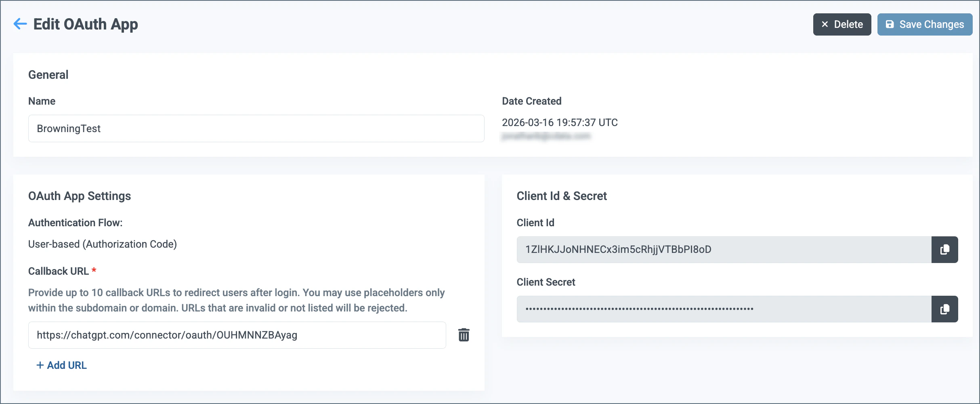Delete the BrowningTest OAuth app
The image size is (980, 404).
coord(842,24)
